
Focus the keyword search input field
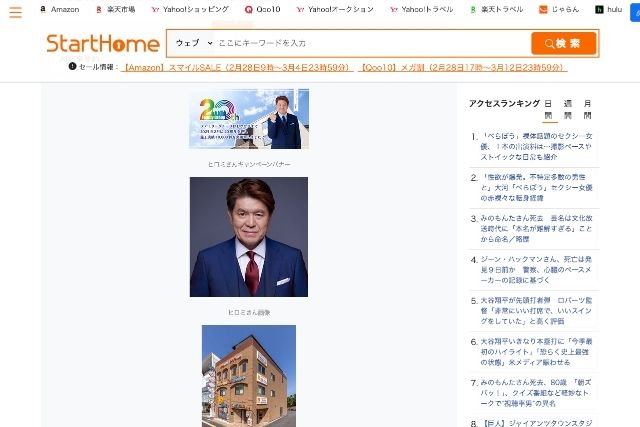coord(372,43)
